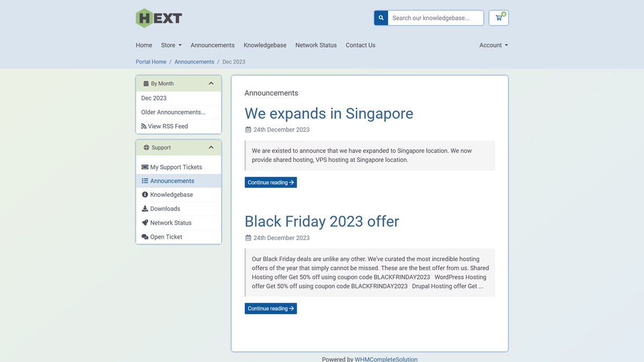The image size is (644, 362).
Task: Select Open Ticket in Support panel
Action: coord(166,237)
